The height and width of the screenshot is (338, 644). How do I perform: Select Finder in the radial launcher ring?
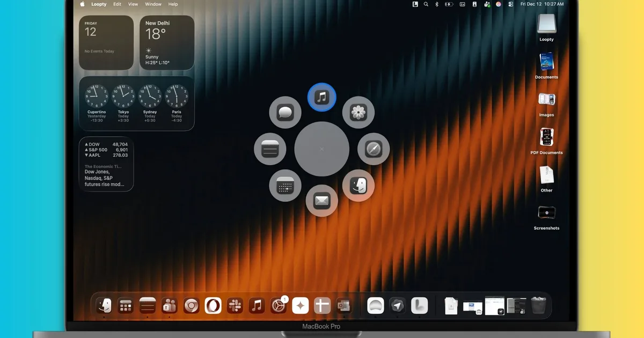tap(358, 186)
